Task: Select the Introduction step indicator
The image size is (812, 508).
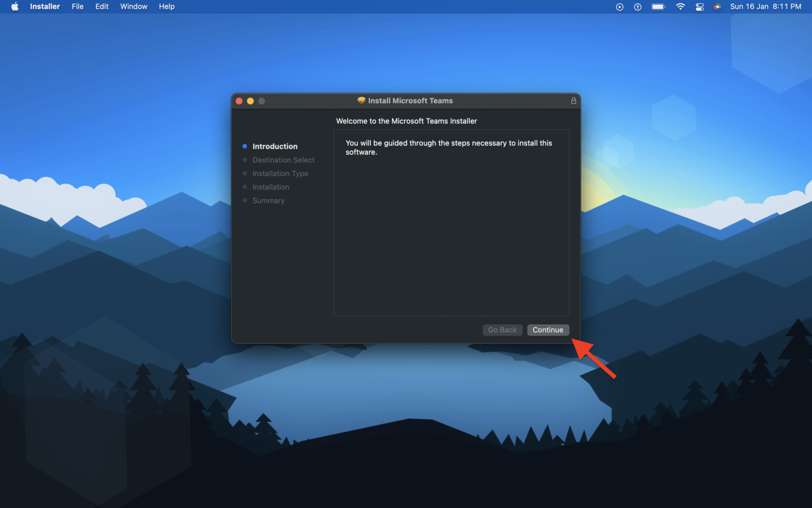Action: [x=275, y=146]
